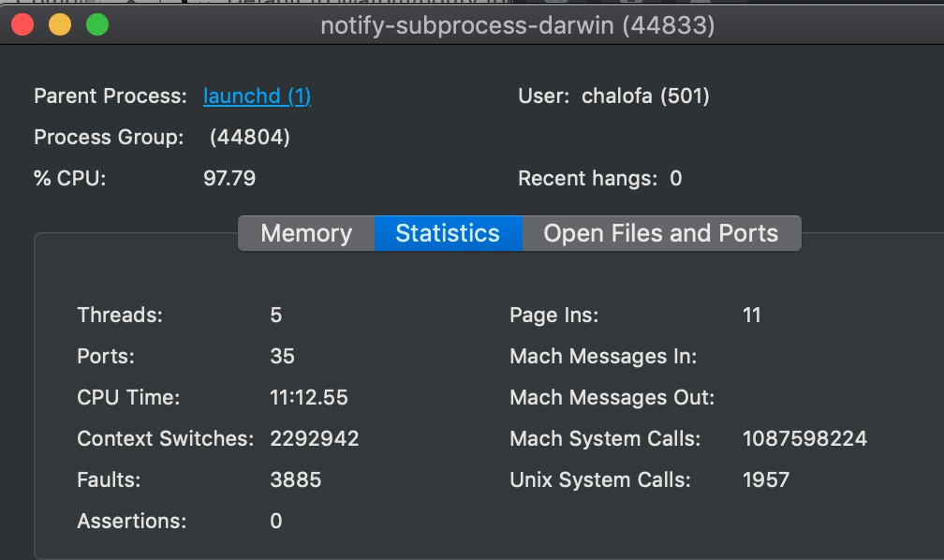Click the Assertions value showing 0
Image resolution: width=944 pixels, height=560 pixels.
click(275, 521)
